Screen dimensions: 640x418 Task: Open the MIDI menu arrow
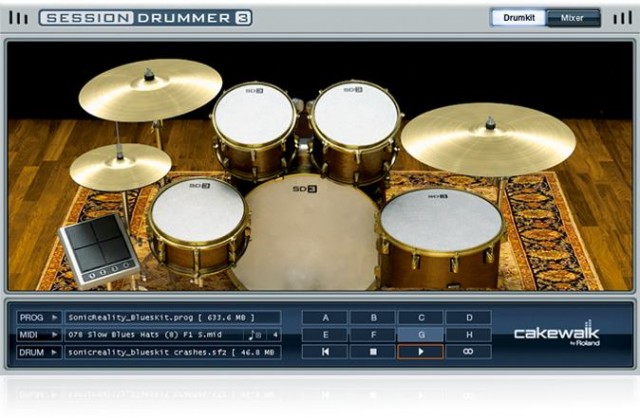tap(55, 335)
